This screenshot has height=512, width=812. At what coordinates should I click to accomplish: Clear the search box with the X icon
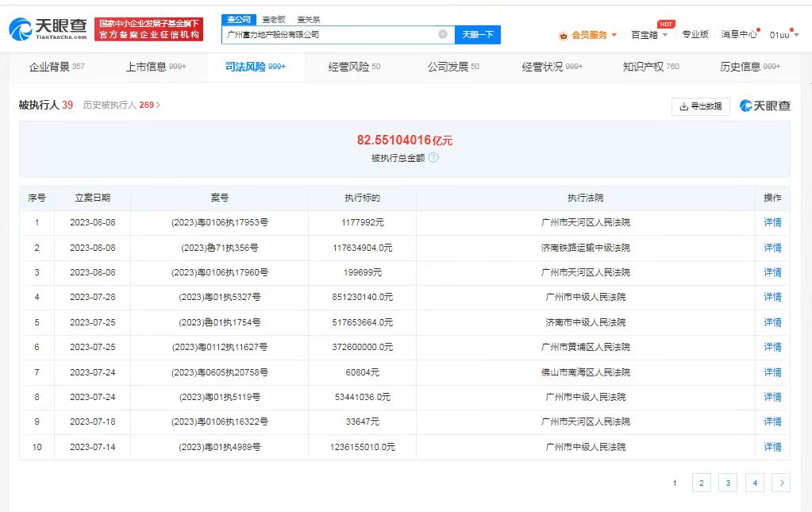click(443, 34)
